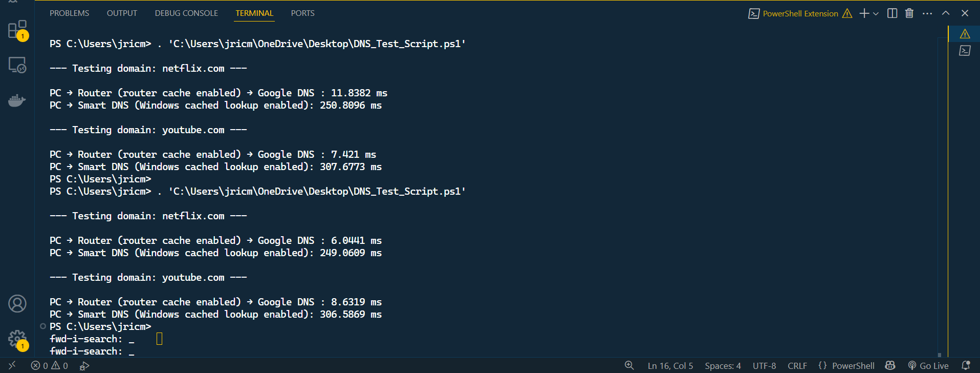
Task: Click the errors and warnings count
Action: point(50,366)
